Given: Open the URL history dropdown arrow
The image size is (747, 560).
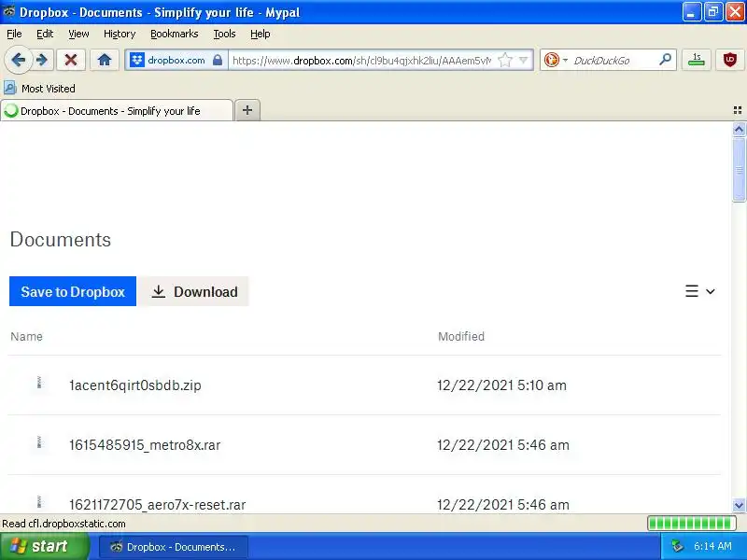Looking at the screenshot, I should [524, 60].
